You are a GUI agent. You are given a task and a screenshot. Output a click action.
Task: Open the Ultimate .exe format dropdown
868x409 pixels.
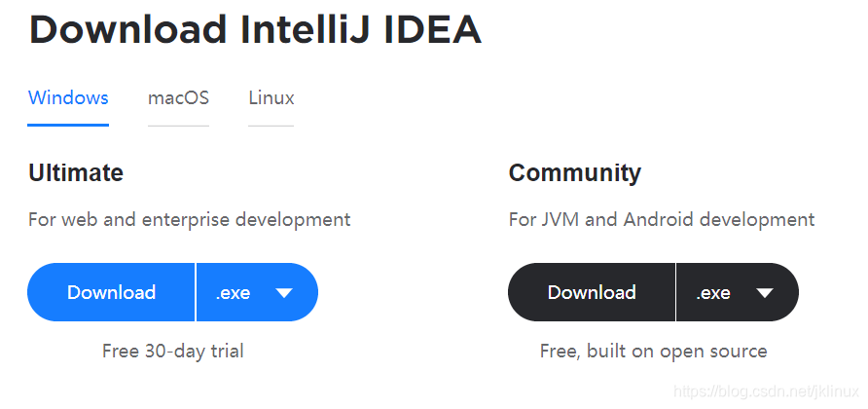pyautogui.click(x=257, y=292)
